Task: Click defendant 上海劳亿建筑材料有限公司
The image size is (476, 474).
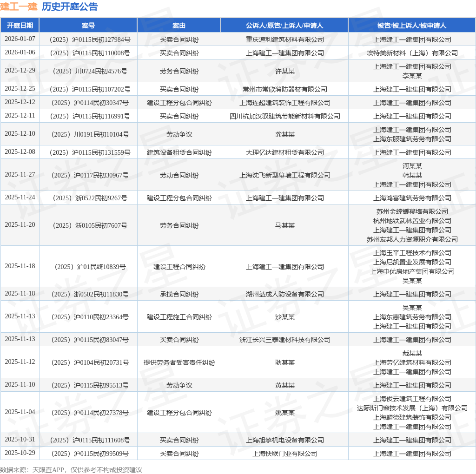Action: pos(412,362)
